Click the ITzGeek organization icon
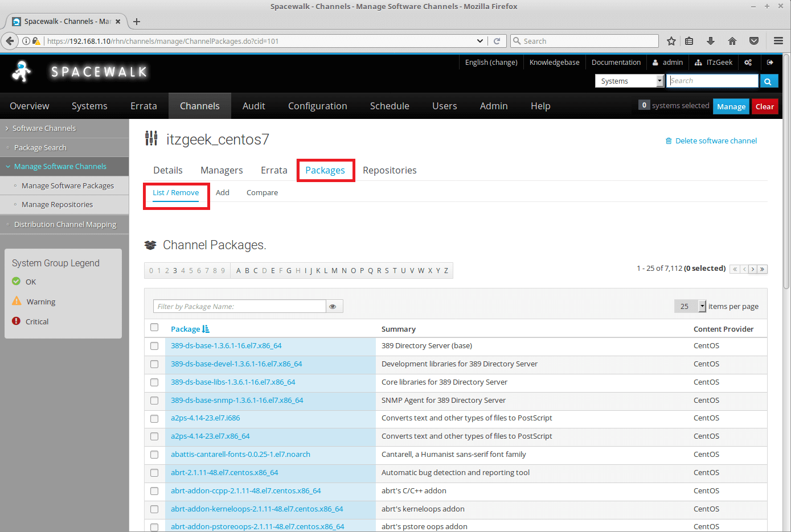This screenshot has width=791, height=532. [x=699, y=62]
